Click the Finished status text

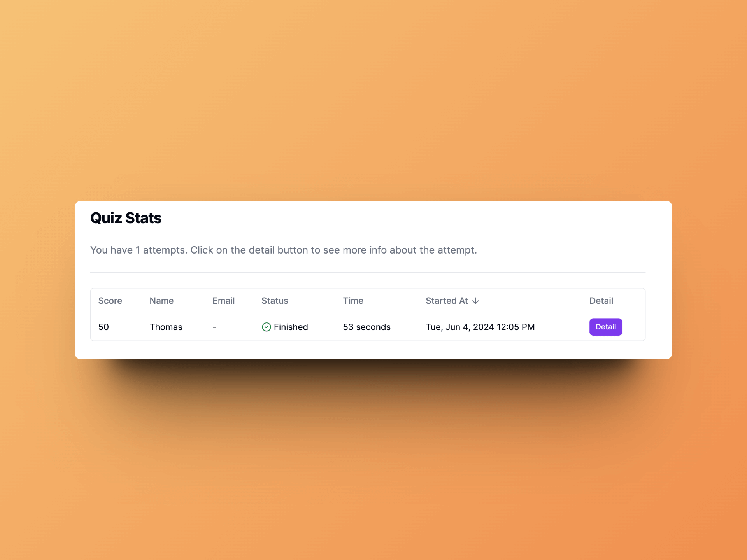[x=291, y=327]
